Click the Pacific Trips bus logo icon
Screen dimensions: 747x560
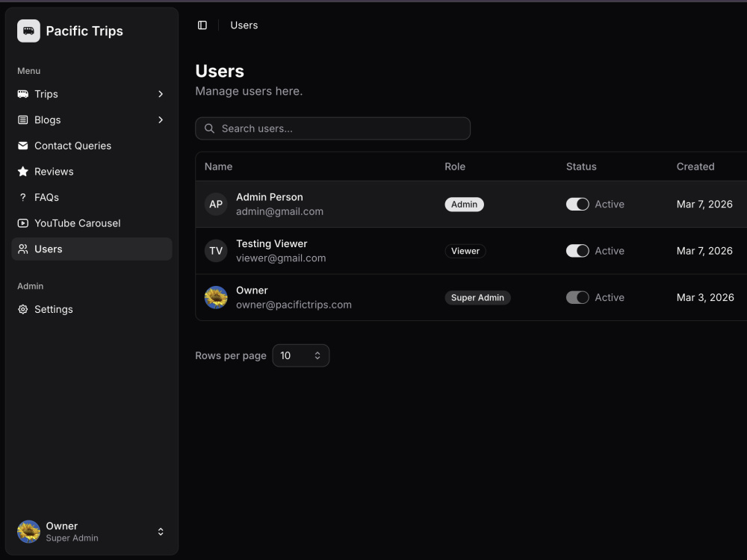click(x=28, y=31)
